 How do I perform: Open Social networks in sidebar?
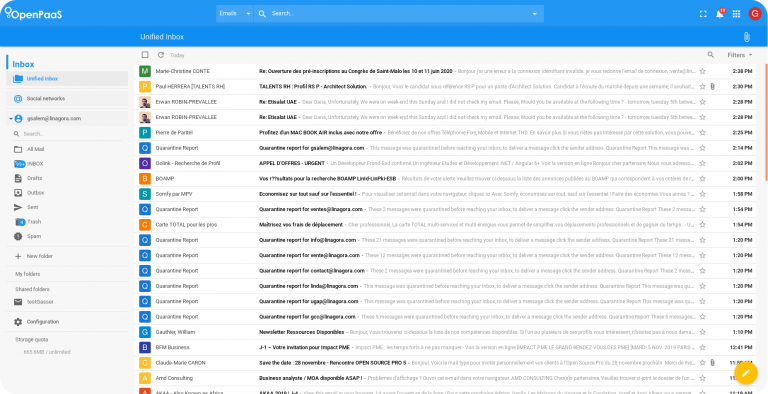67,98
